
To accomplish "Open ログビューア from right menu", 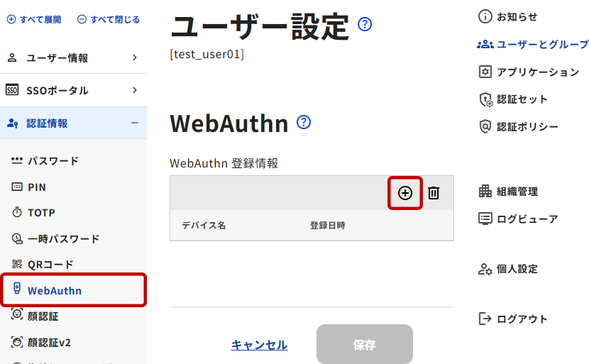I will (527, 219).
